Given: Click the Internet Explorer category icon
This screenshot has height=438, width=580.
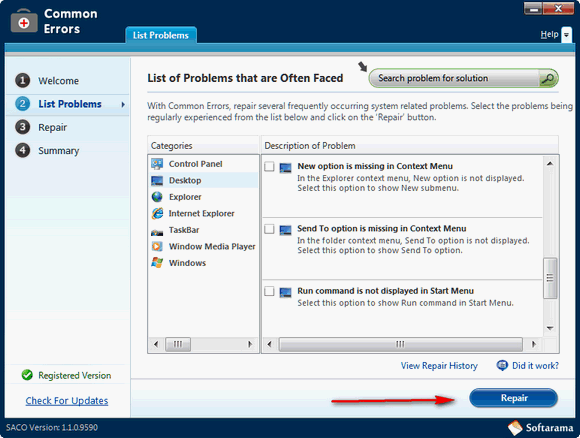Looking at the screenshot, I should point(157,213).
